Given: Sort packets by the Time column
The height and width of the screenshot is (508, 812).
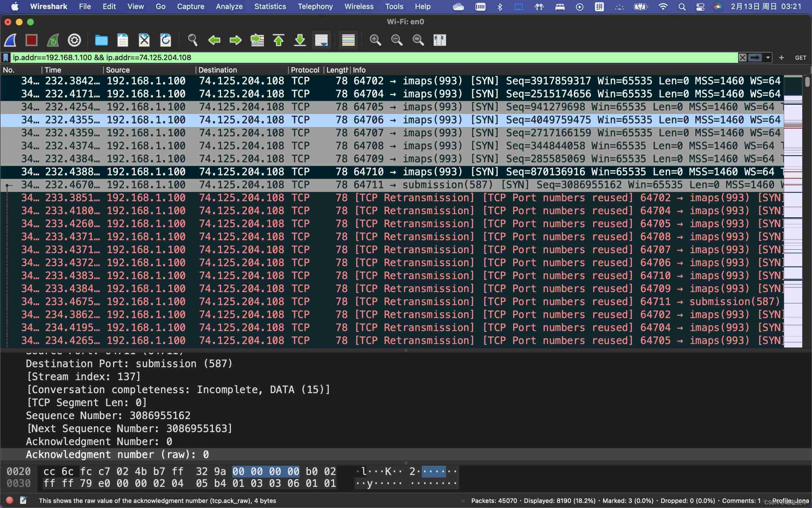Looking at the screenshot, I should [73, 70].
